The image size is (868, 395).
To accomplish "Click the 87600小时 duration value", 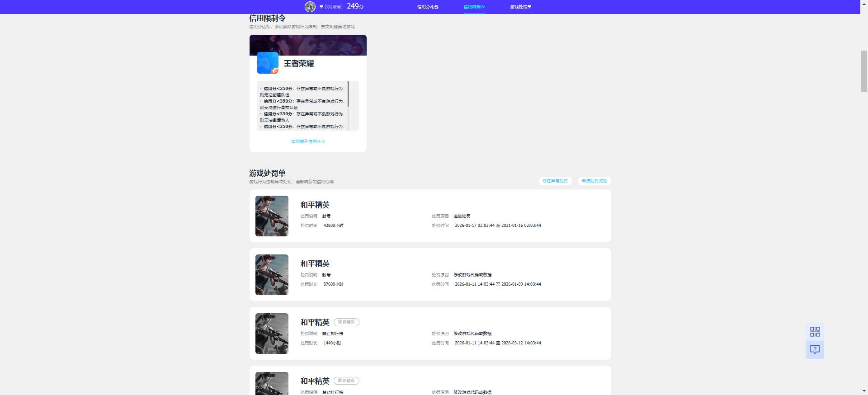I will 333,284.
